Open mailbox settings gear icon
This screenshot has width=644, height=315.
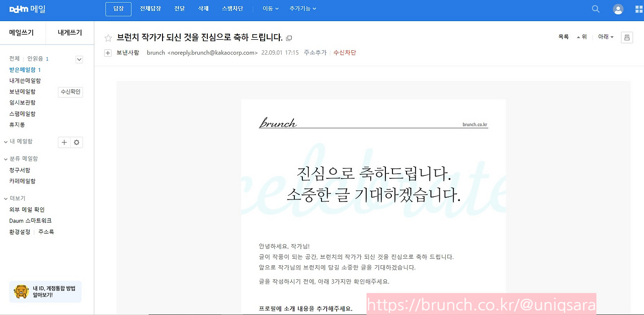(76, 142)
